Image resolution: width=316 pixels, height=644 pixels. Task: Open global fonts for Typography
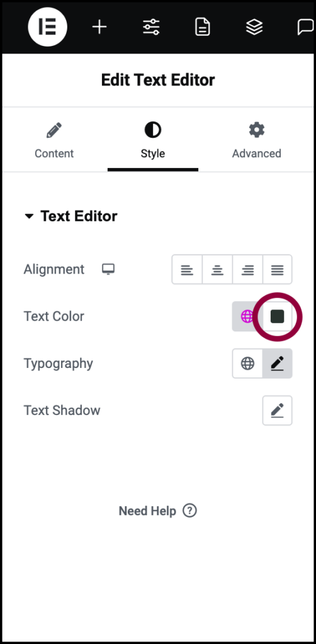tap(247, 364)
